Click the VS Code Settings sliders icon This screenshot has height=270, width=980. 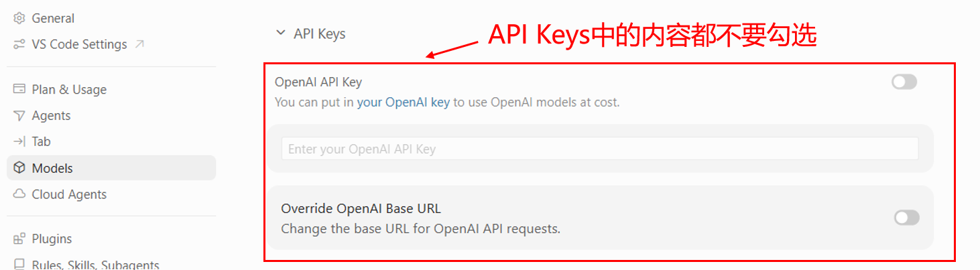19,44
